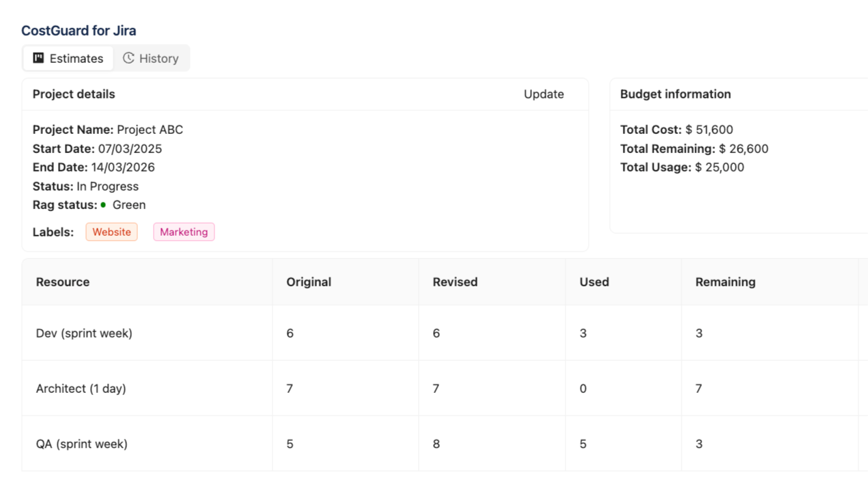
Task: Click the Project details panel heading
Action: pyautogui.click(x=74, y=94)
